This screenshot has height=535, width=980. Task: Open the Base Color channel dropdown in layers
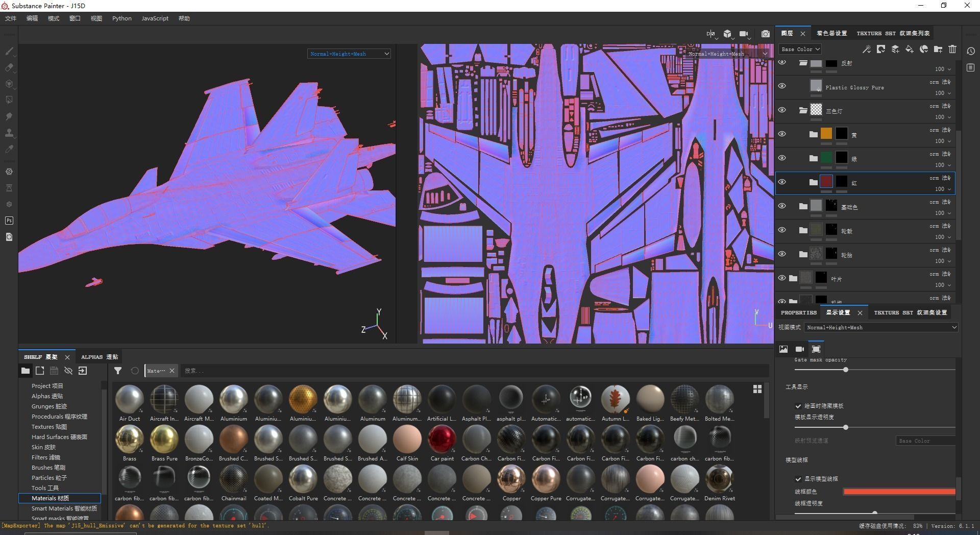(800, 49)
